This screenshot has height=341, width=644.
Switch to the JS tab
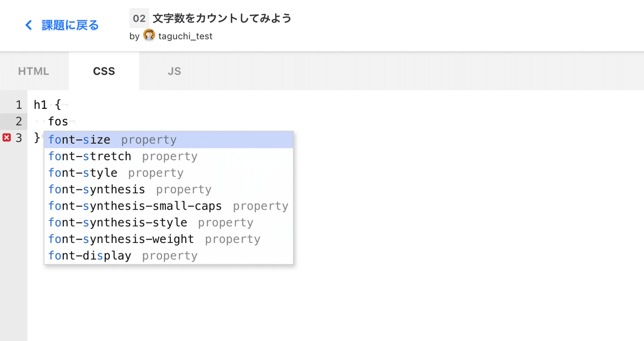click(x=174, y=71)
